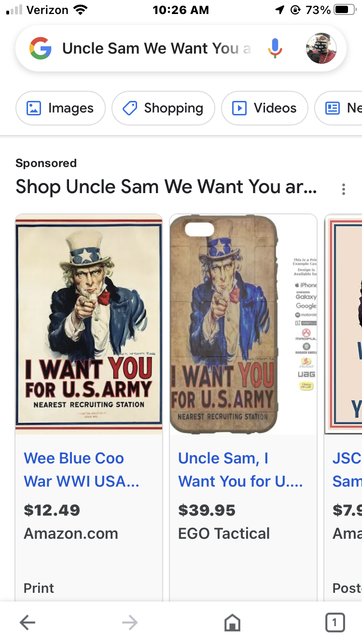Tap the browser forward arrow
Screen dimensions: 362x644
pos(130,623)
